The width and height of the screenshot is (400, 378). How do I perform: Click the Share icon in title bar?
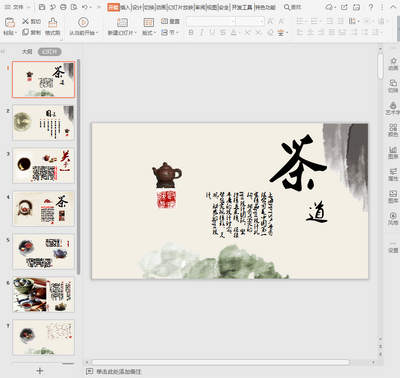(x=344, y=7)
